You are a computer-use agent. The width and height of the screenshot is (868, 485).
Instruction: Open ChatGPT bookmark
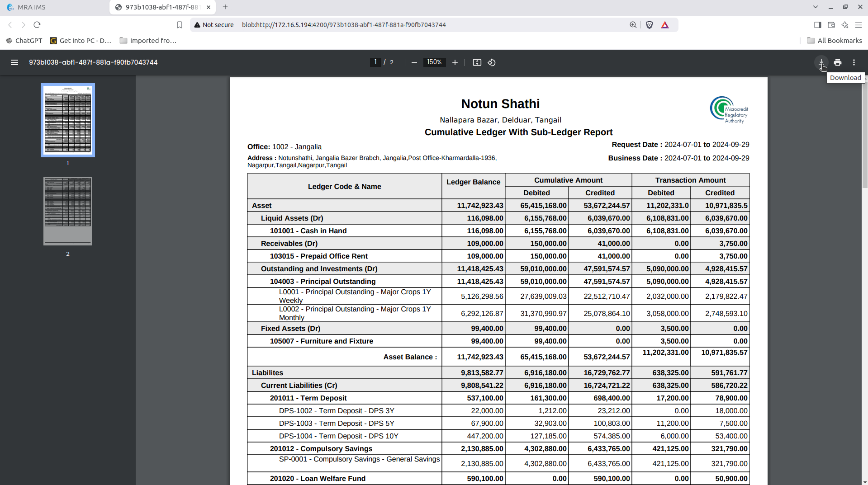click(x=24, y=41)
